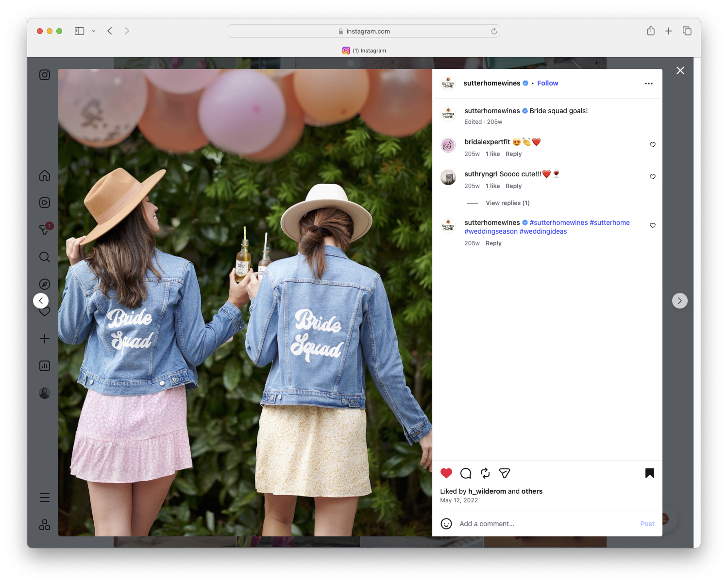Open suthryngrl username link
Screen dimensions: 728x584
click(481, 174)
